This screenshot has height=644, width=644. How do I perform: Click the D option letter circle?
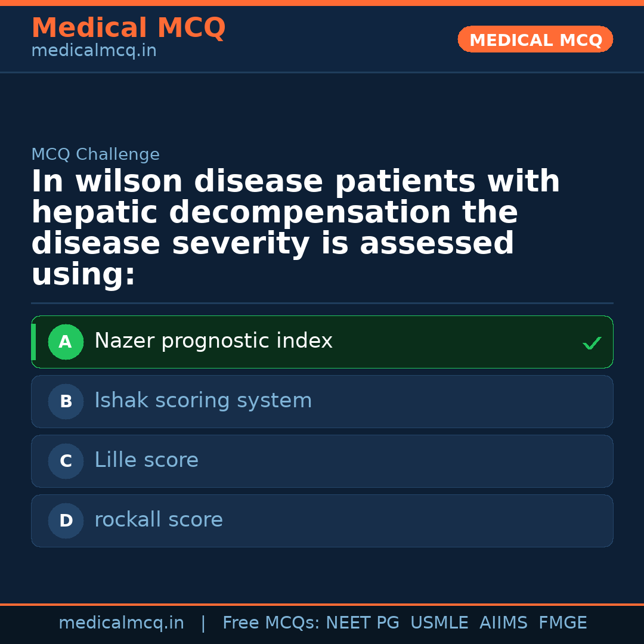(66, 521)
